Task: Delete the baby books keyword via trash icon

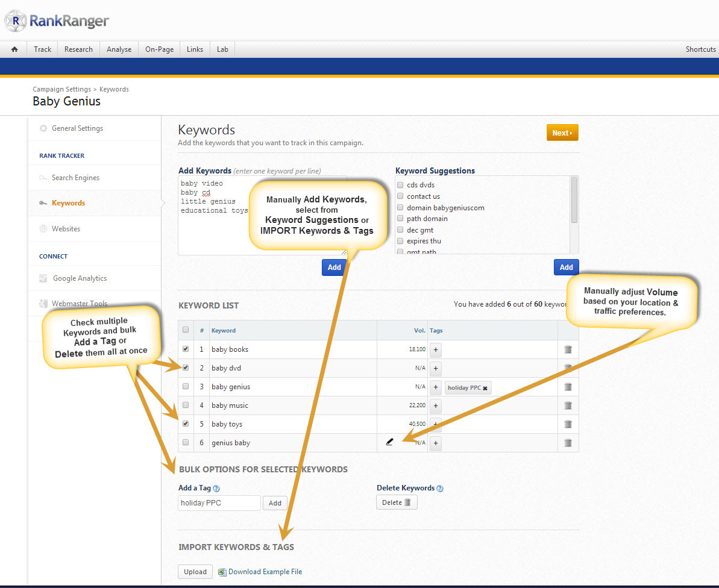Action: 568,349
